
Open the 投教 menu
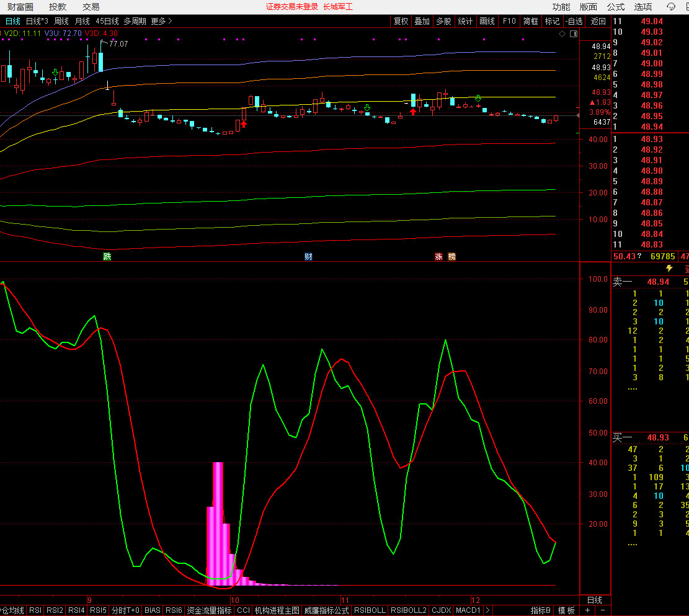click(x=58, y=7)
